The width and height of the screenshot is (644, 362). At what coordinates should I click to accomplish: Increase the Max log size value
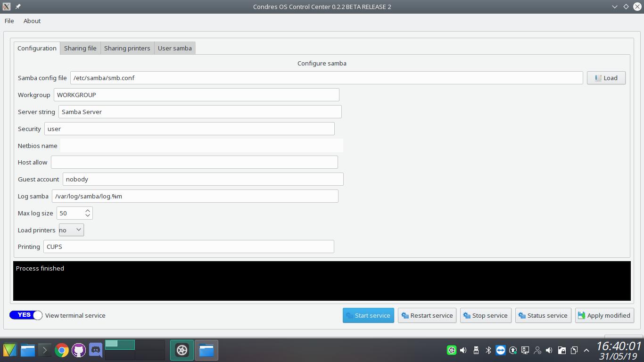[88, 211]
